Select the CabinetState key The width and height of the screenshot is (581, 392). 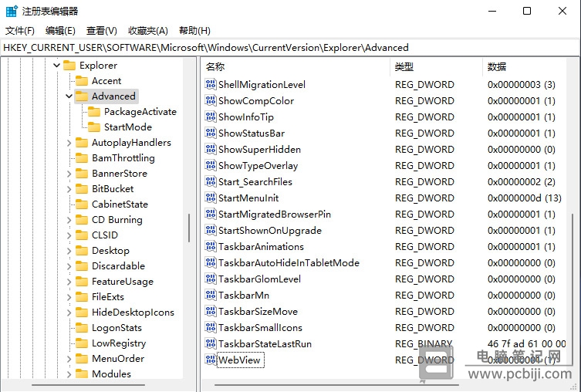(120, 204)
